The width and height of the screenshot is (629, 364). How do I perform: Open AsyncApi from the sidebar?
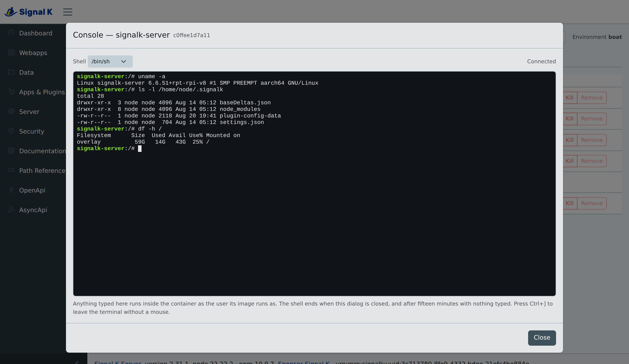pos(33,210)
